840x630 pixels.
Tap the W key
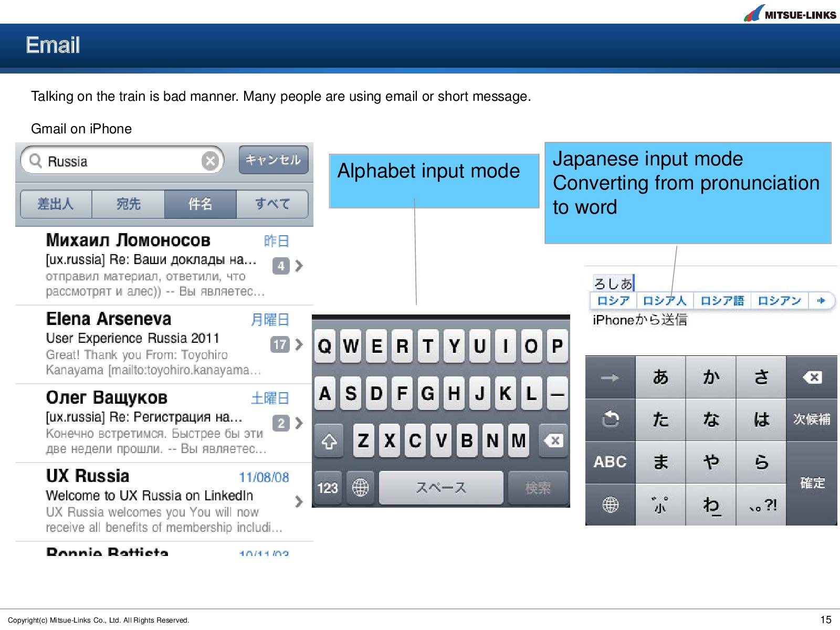(x=351, y=346)
